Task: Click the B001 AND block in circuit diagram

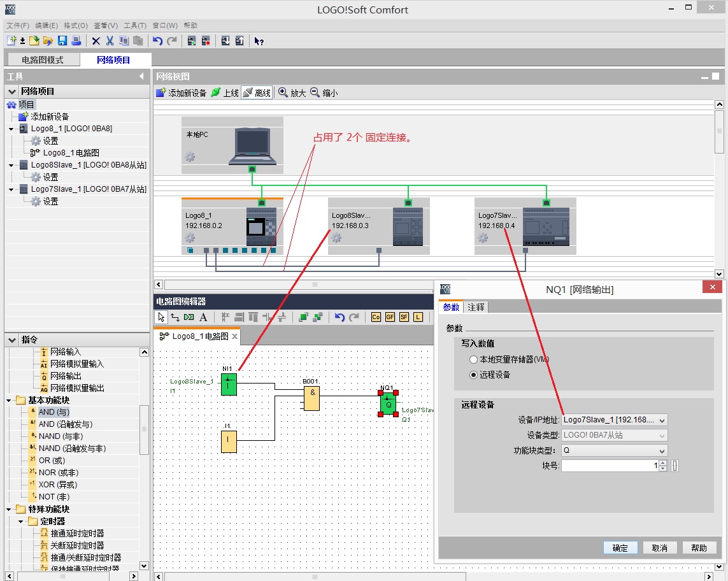Action: [x=312, y=399]
